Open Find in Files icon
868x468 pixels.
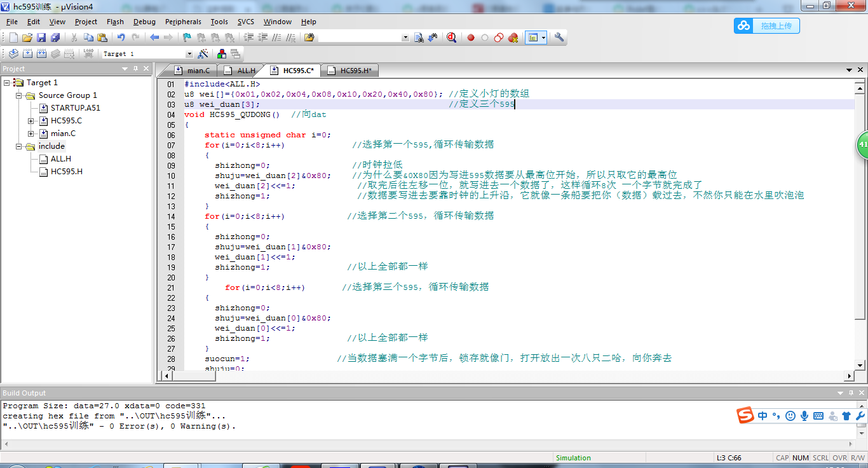[309, 38]
